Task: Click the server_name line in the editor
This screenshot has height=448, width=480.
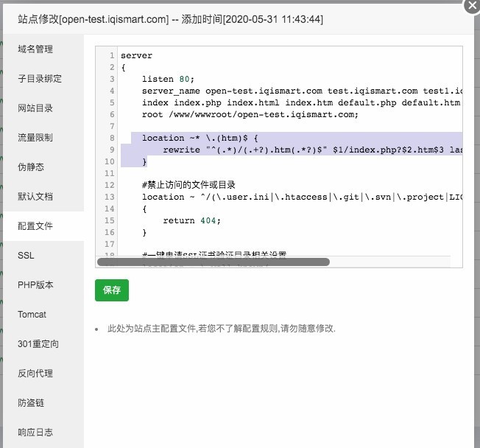Action: (x=294, y=91)
